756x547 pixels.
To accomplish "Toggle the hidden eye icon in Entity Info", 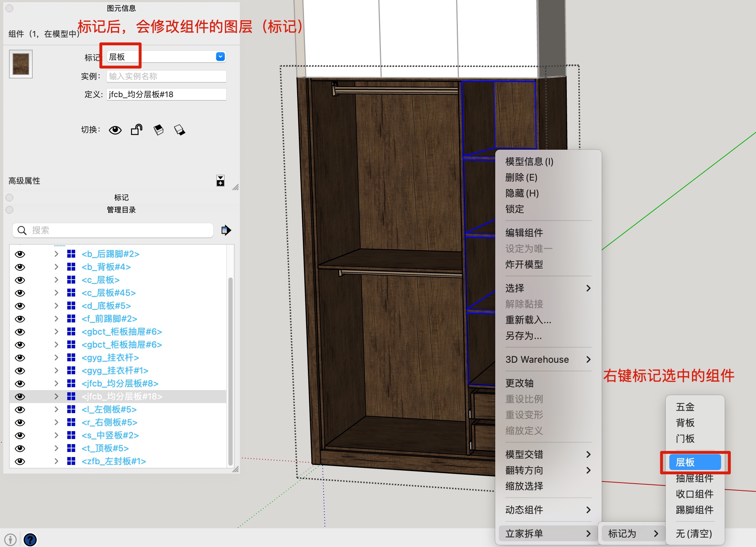I will click(115, 130).
